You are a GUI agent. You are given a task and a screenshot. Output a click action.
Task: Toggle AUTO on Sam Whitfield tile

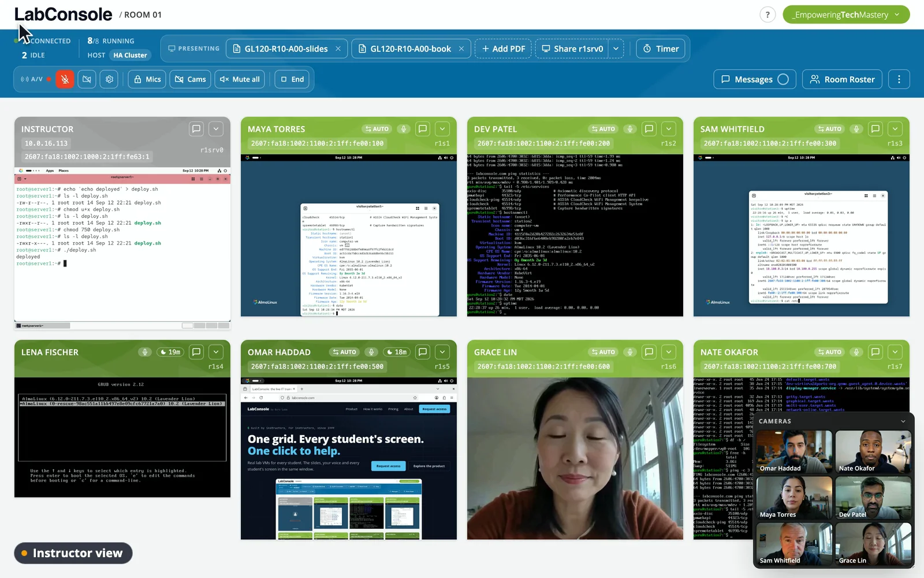click(830, 129)
